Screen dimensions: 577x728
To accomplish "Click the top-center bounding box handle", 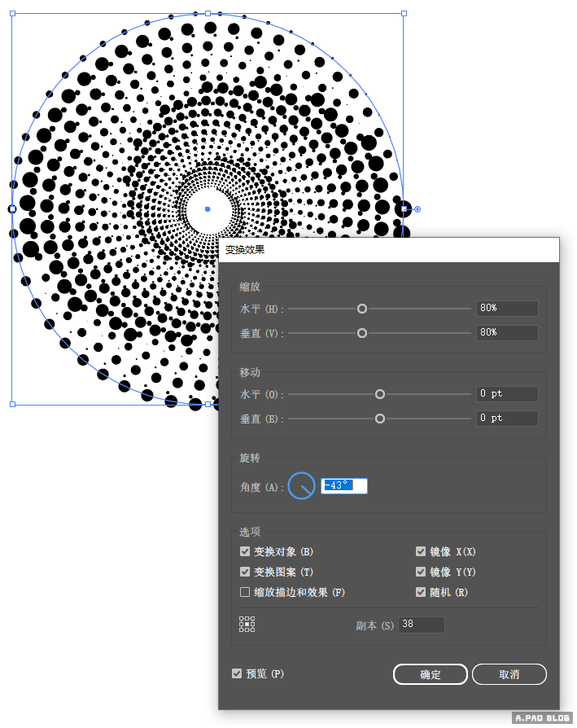I will point(208,14).
